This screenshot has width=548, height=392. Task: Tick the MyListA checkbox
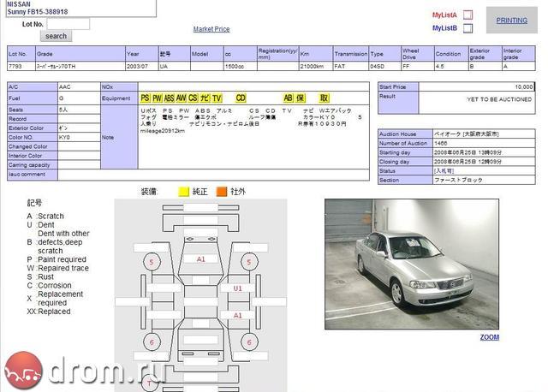point(468,15)
